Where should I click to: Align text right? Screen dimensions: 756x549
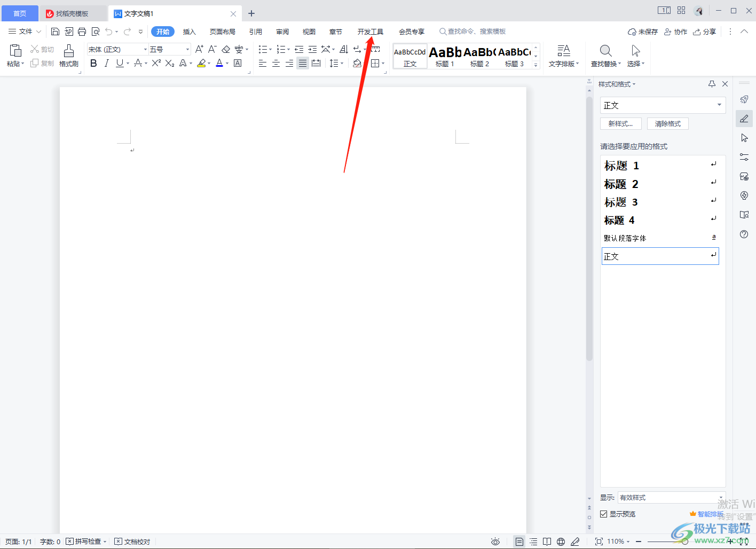289,63
